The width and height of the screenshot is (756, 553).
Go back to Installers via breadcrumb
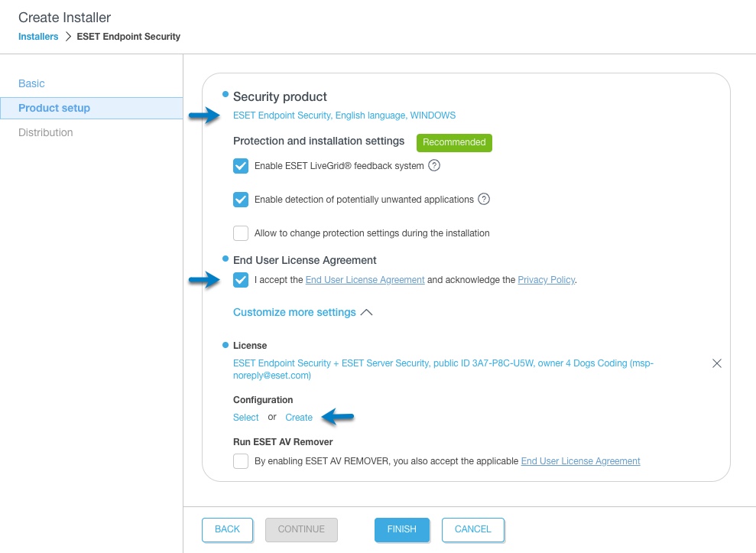click(x=38, y=36)
